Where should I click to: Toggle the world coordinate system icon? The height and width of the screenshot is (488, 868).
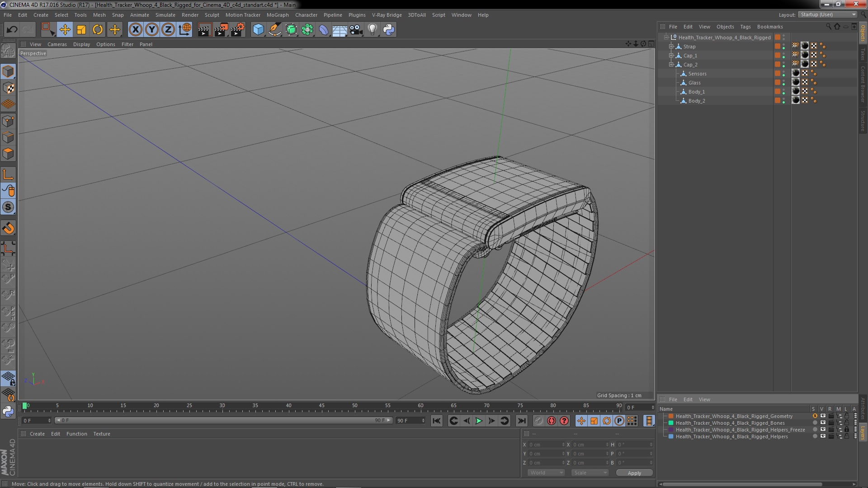pyautogui.click(x=185, y=30)
